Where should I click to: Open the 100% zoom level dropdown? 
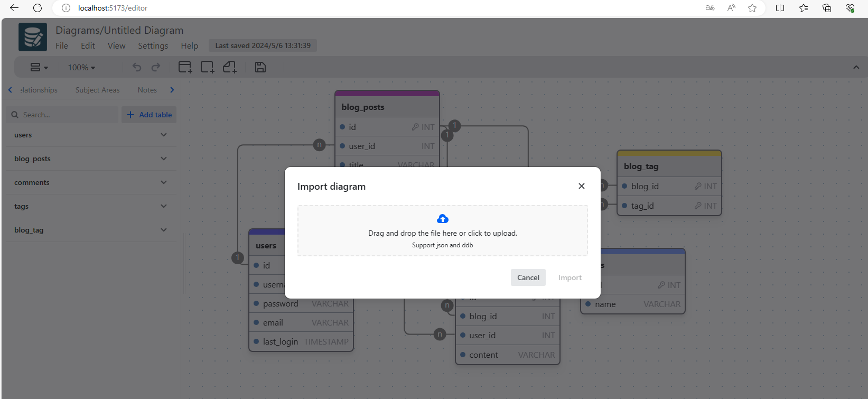(81, 67)
